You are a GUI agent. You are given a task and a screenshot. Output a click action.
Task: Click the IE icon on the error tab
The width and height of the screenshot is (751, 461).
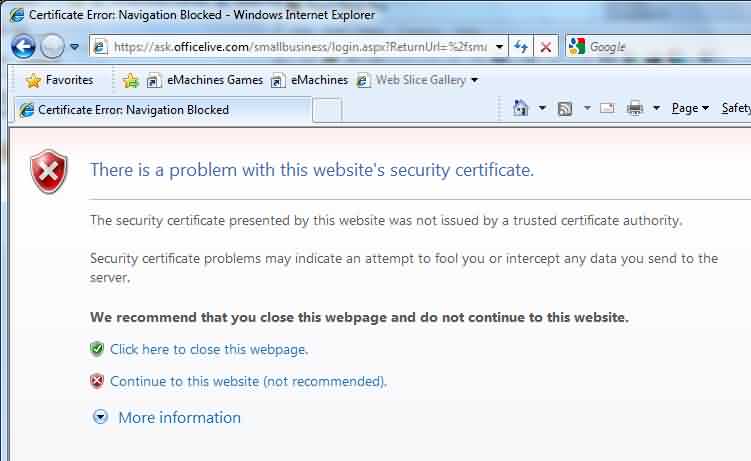[26, 110]
